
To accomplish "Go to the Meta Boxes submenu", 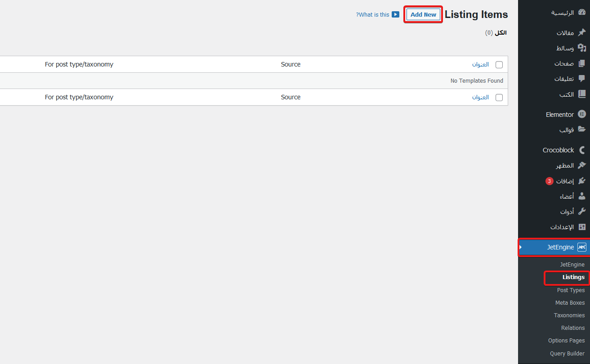I will pos(570,303).
